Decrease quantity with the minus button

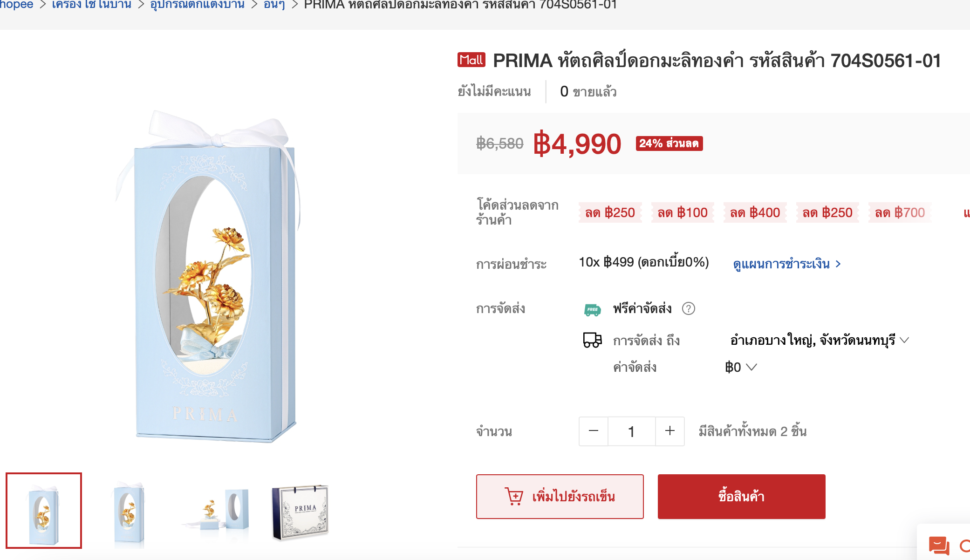coord(593,431)
